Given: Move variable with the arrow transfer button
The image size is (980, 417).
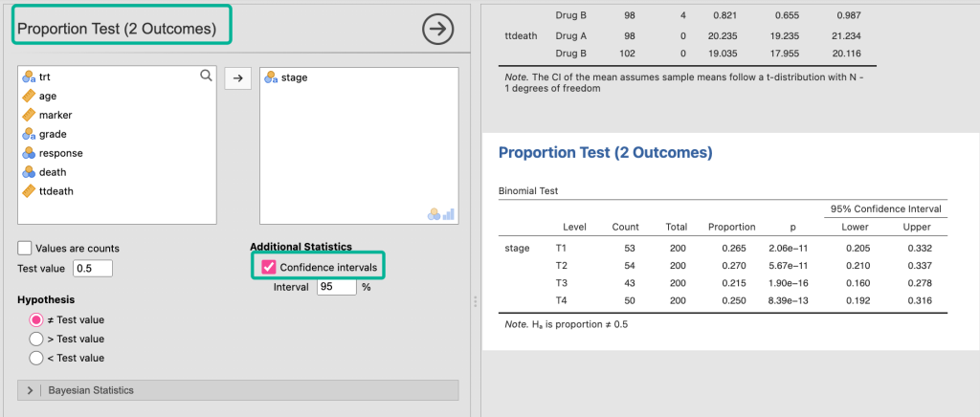Looking at the screenshot, I should (x=237, y=78).
